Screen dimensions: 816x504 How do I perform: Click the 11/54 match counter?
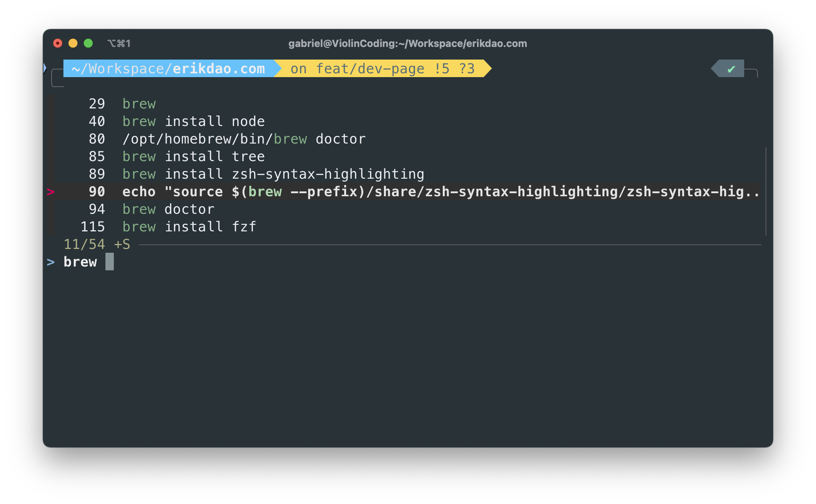tap(84, 244)
